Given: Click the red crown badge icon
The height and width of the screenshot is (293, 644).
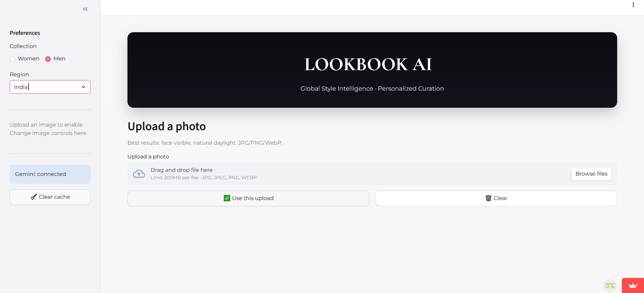Looking at the screenshot, I should (633, 286).
